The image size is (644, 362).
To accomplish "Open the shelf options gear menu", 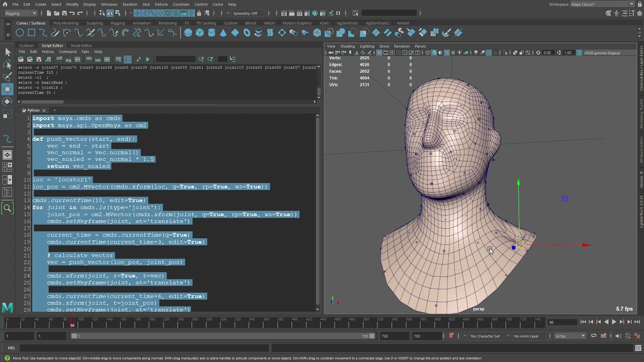I will (x=8, y=34).
